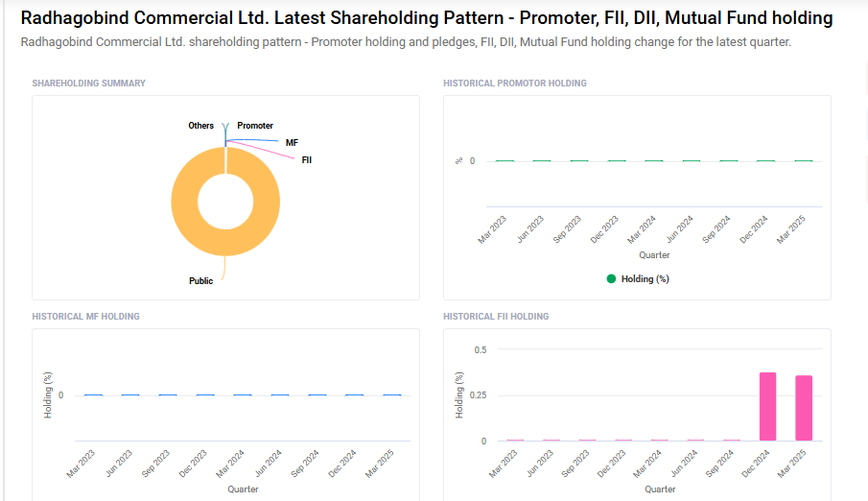This screenshot has height=501, width=868.
Task: Click Mar 2024 x-axis label in MF chart
Action: point(230,464)
